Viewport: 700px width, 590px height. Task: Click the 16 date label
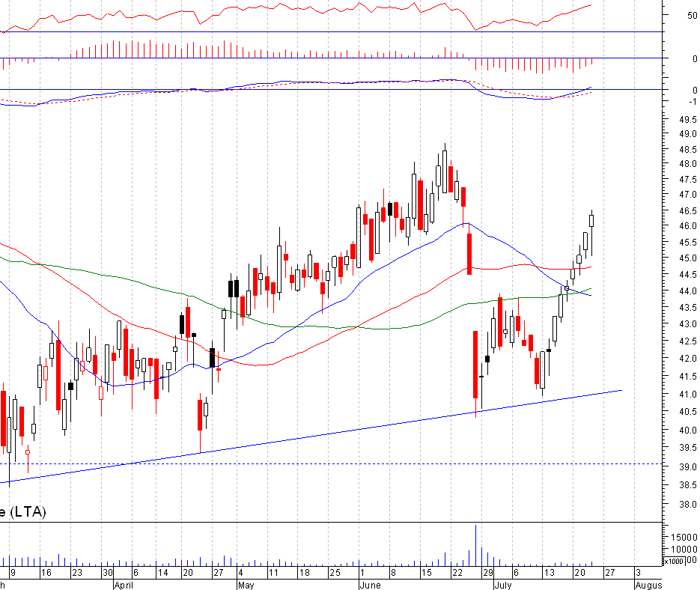[x=46, y=573]
